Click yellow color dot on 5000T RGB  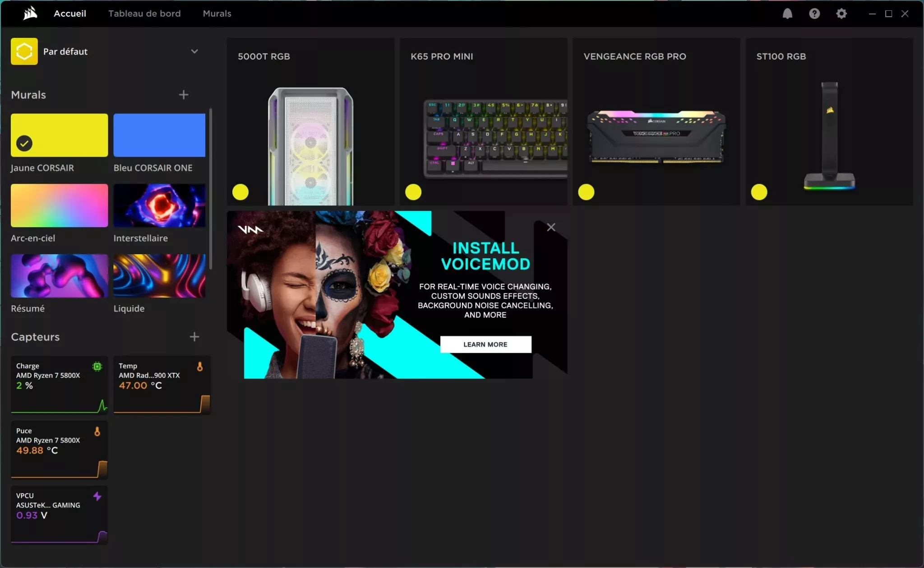pos(240,192)
